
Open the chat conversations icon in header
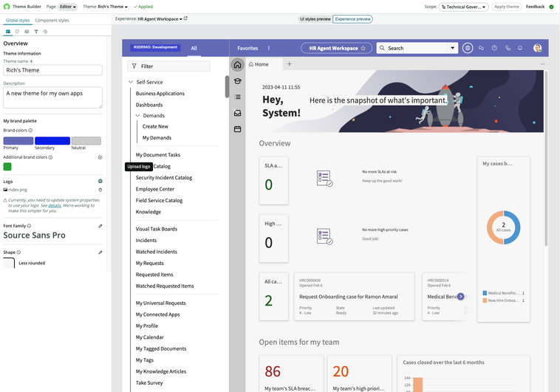pyautogui.click(x=481, y=48)
